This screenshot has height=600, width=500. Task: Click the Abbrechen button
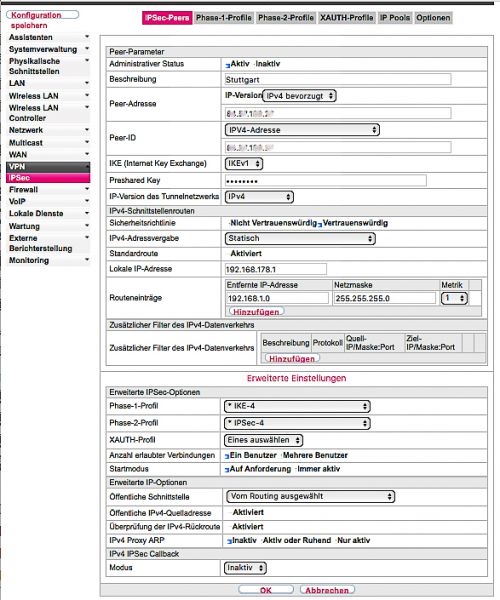point(327,590)
